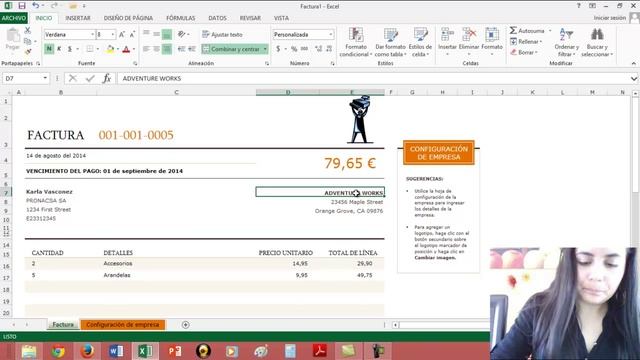Open the Borrar clear dropdown

523,52
